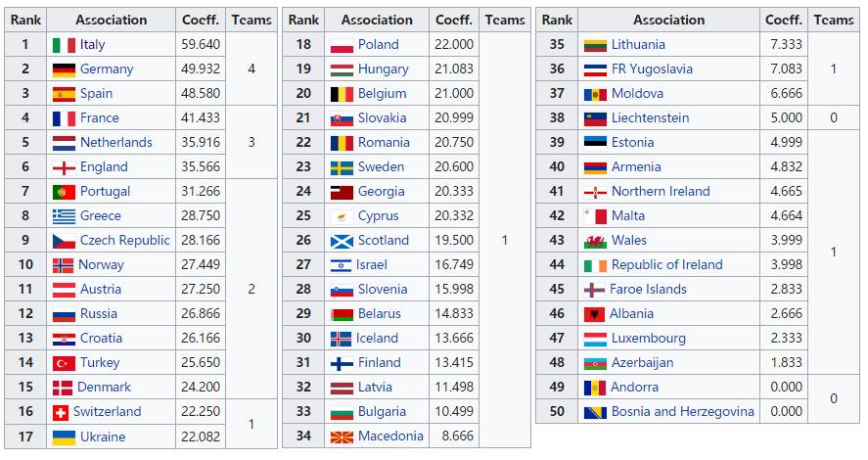Follow the Czech Republic link
Image resolution: width=868 pixels, height=460 pixels.
(x=125, y=241)
